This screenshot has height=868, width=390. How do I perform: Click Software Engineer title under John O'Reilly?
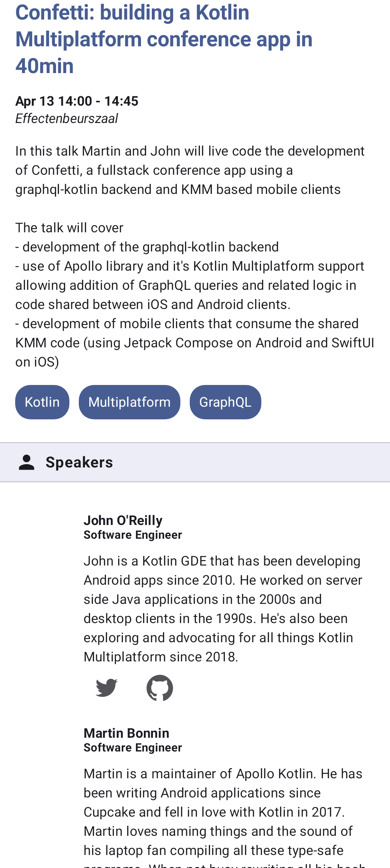pyautogui.click(x=133, y=535)
